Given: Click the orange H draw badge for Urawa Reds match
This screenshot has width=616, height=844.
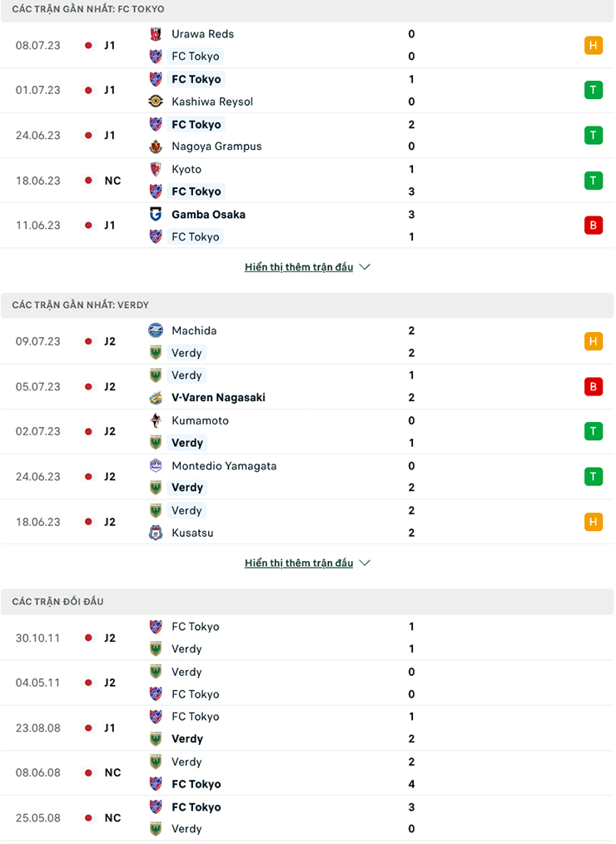Looking at the screenshot, I should coord(593,45).
